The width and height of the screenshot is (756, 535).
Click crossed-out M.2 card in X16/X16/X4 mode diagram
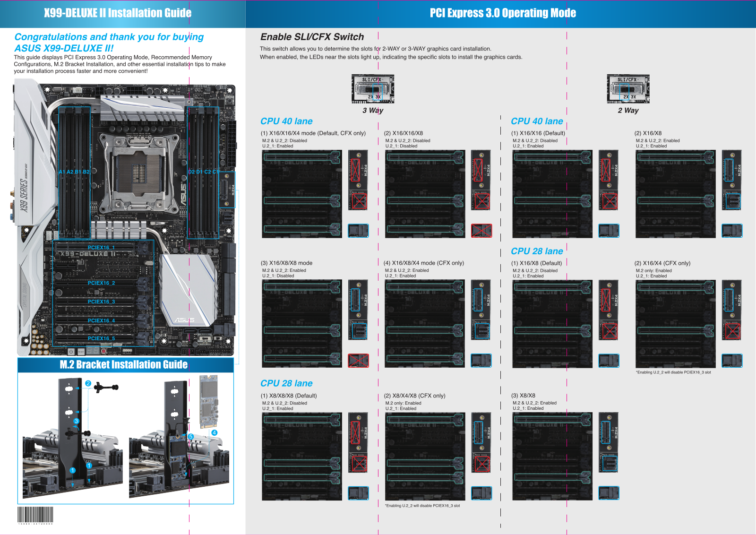pyautogui.click(x=354, y=170)
